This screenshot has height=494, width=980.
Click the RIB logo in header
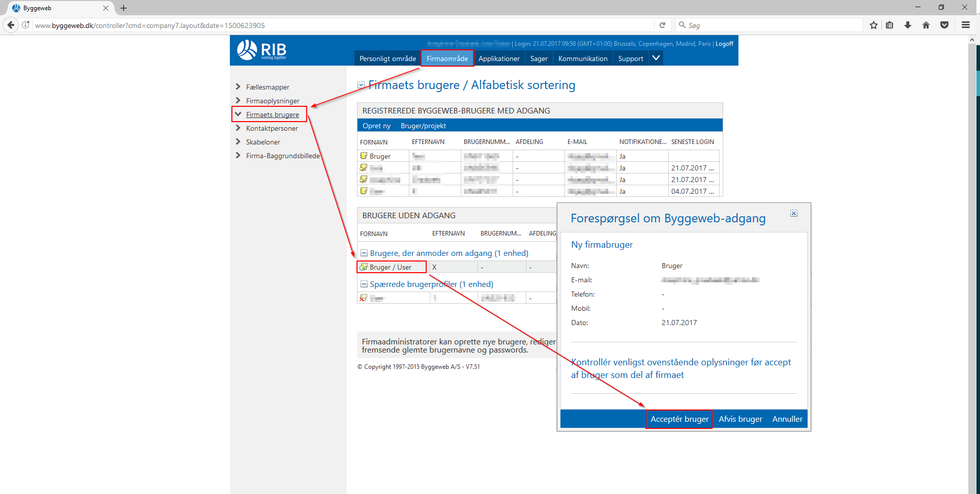(261, 50)
